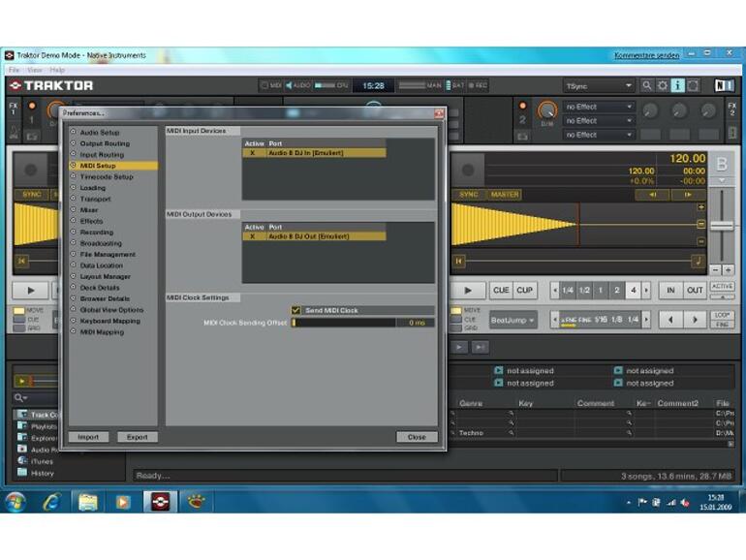
Task: Click the Traktor icon in the taskbar
Action: (160, 502)
